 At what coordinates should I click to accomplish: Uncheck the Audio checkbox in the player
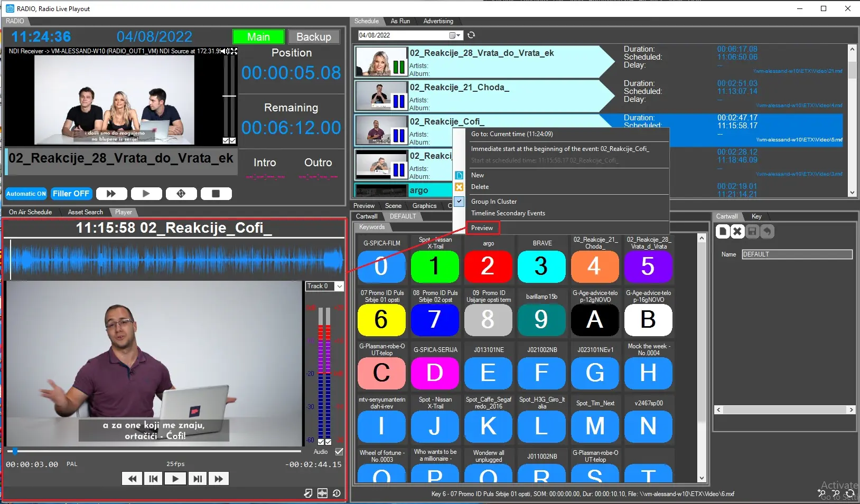[x=339, y=452]
